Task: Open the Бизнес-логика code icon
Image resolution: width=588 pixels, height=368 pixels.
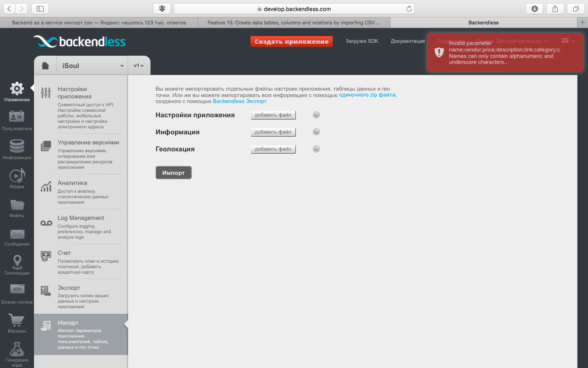Action: (17, 290)
